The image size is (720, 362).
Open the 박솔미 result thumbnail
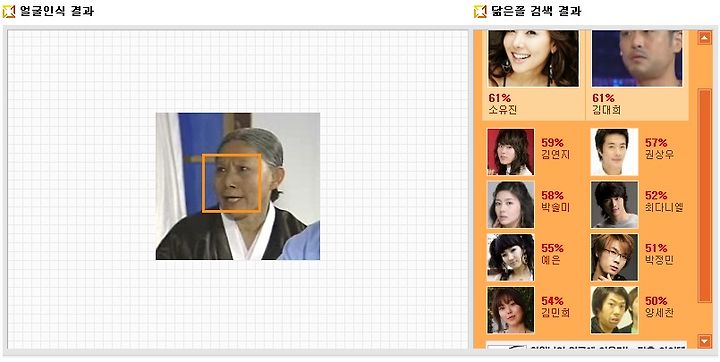(x=511, y=204)
